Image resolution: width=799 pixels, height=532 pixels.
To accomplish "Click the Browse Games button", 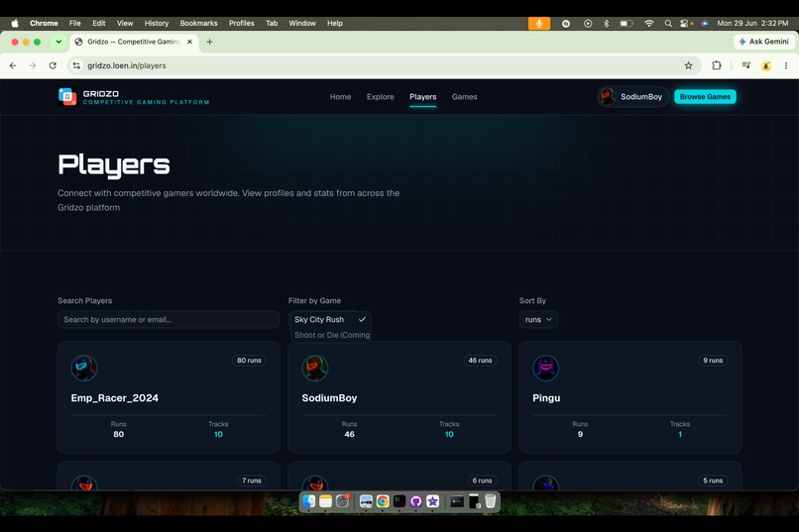I will tap(705, 97).
